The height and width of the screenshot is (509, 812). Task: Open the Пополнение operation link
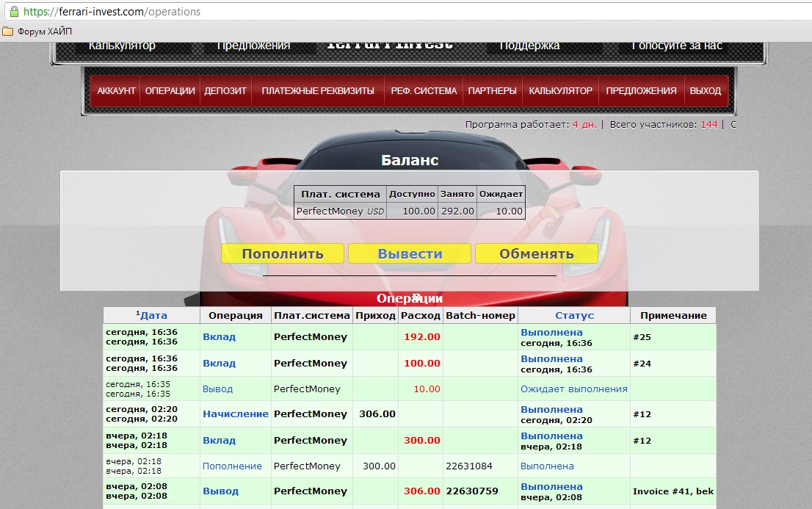tap(232, 466)
